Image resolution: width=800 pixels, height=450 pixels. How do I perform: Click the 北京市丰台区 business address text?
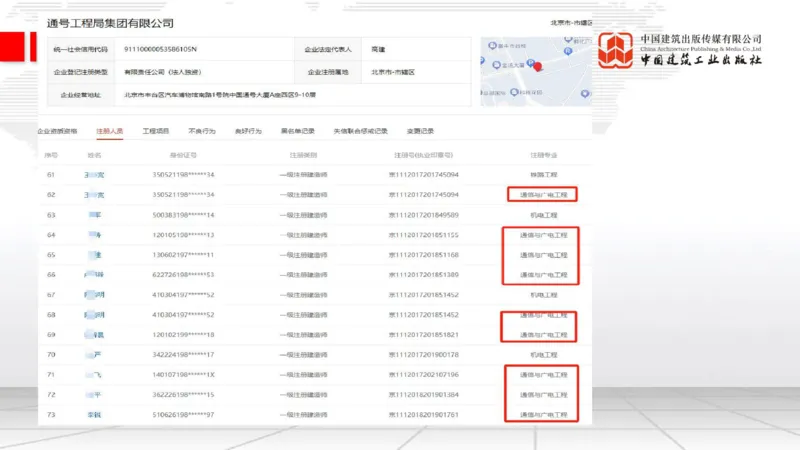220,95
